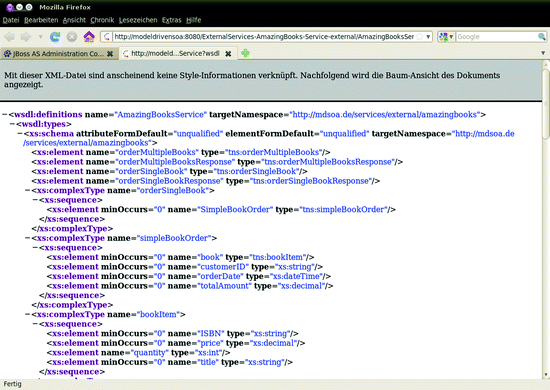
Task: Go to the Home page
Action: [x=89, y=36]
